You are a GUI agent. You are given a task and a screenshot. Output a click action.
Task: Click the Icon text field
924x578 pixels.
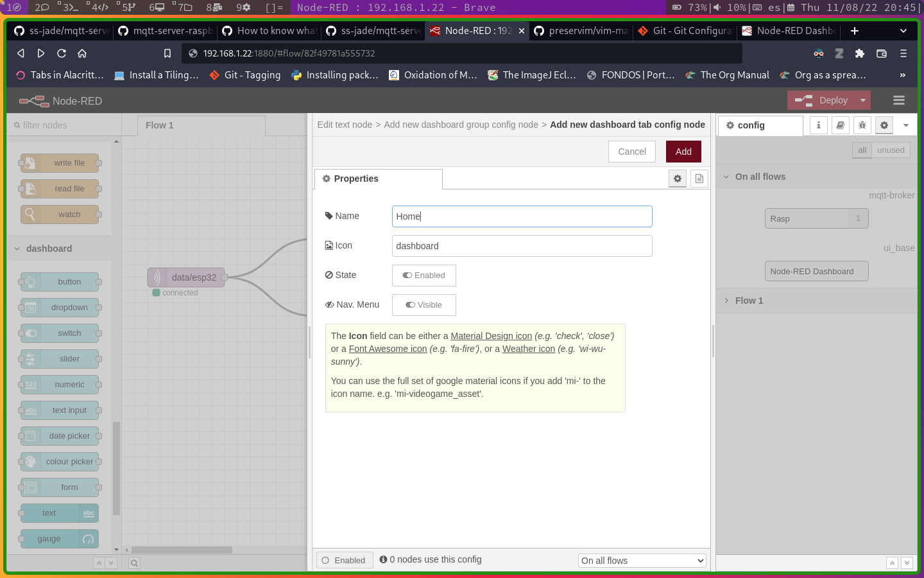522,246
